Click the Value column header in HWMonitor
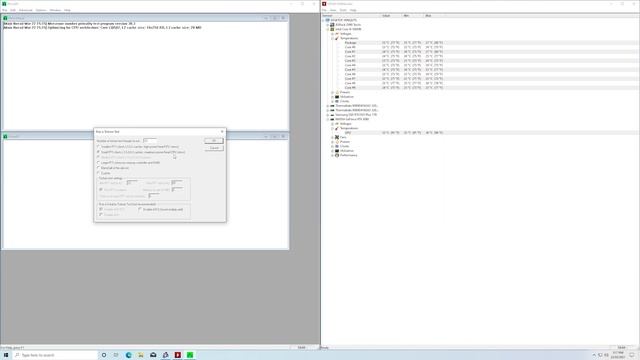The image size is (640, 360). click(x=391, y=16)
